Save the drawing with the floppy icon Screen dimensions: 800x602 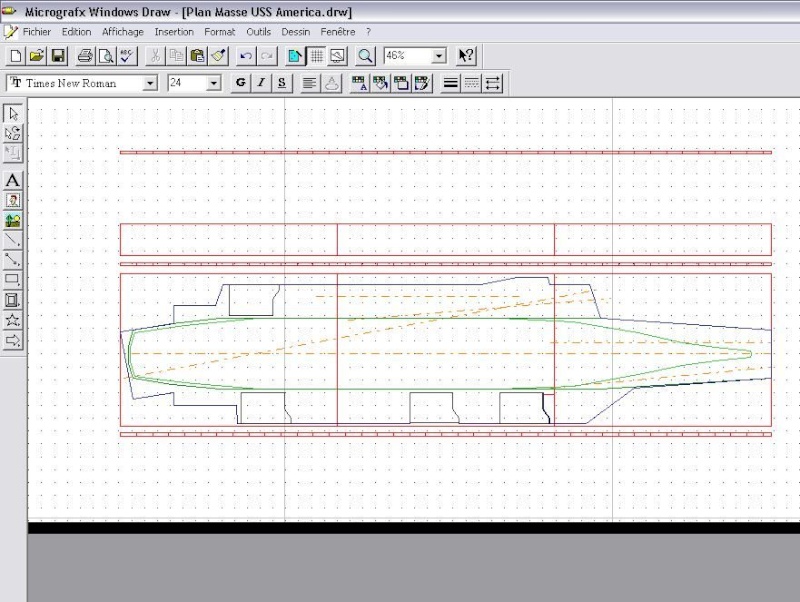[x=58, y=56]
